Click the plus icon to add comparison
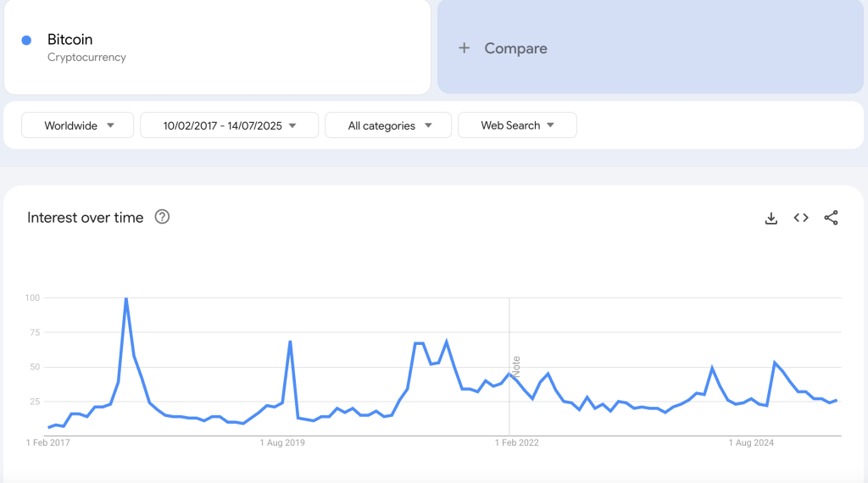868x483 pixels. [x=464, y=48]
